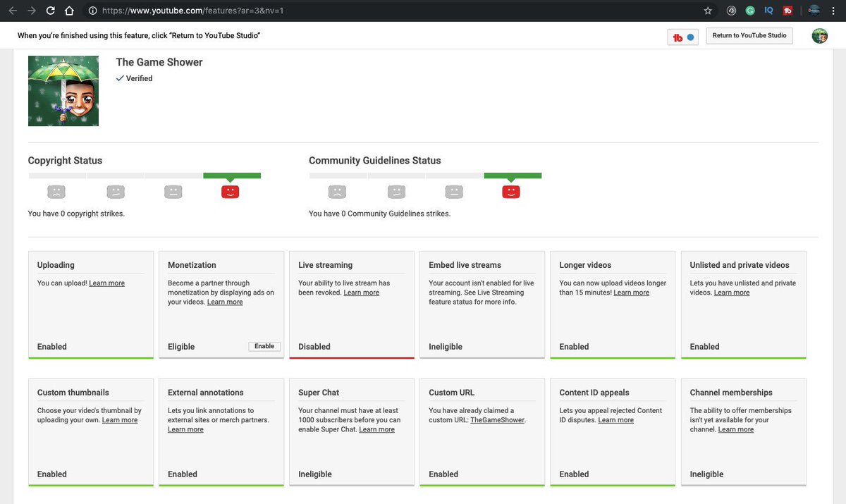Open the IQ extension icon
This screenshot has height=504, width=846.
coord(769,11)
